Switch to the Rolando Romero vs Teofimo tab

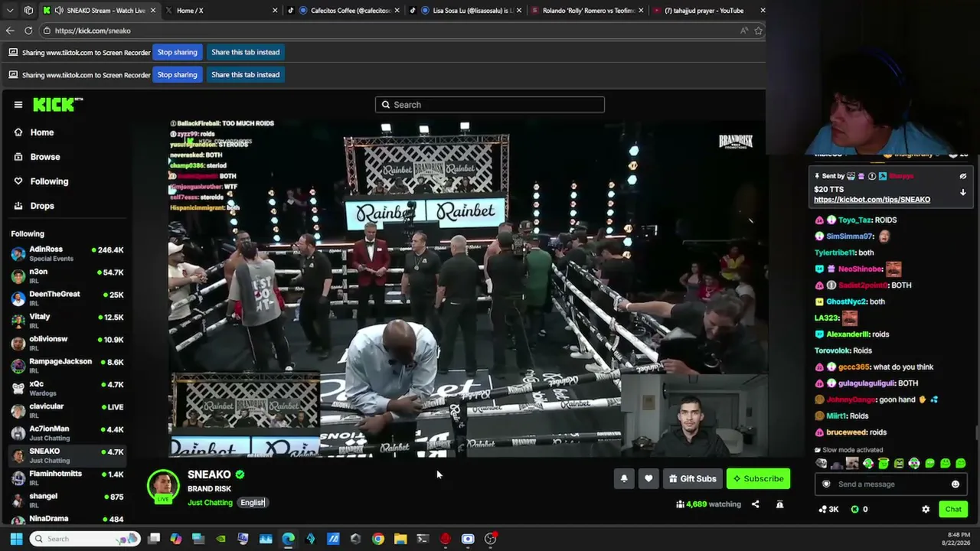[x=587, y=11]
